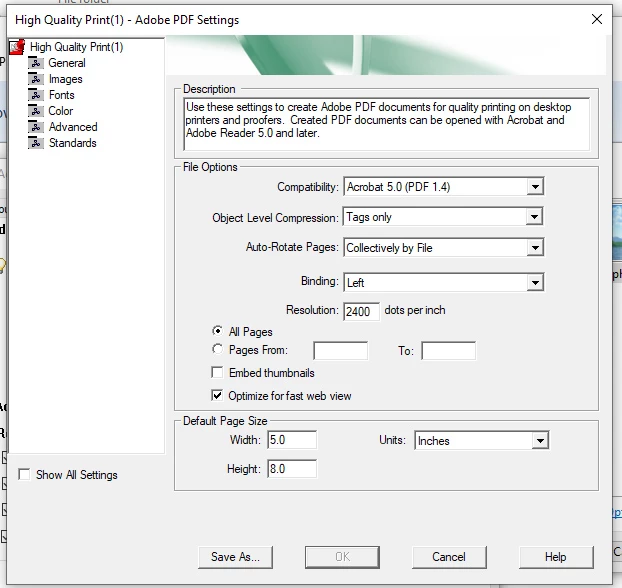
Task: Click the Save As... button
Action: [x=235, y=557]
